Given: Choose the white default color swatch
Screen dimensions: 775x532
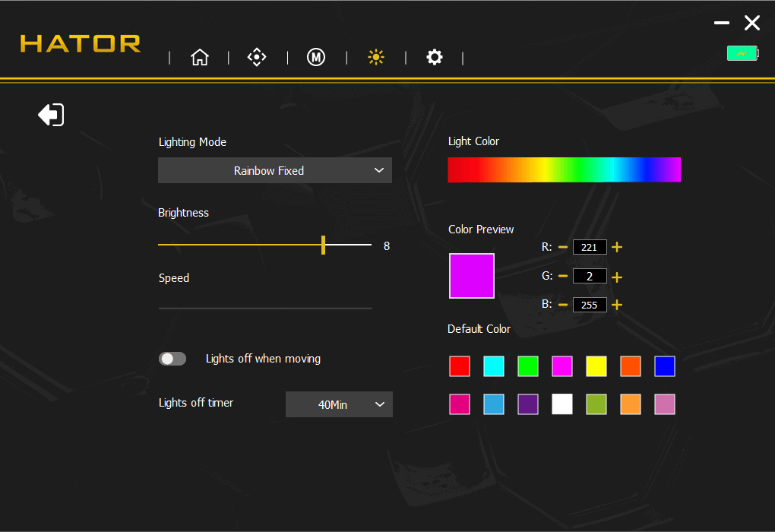Looking at the screenshot, I should [562, 404].
